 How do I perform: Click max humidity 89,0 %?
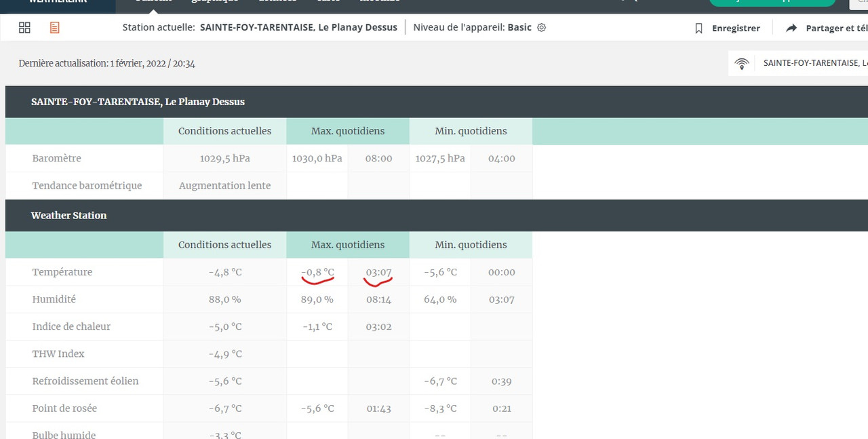[x=317, y=299]
